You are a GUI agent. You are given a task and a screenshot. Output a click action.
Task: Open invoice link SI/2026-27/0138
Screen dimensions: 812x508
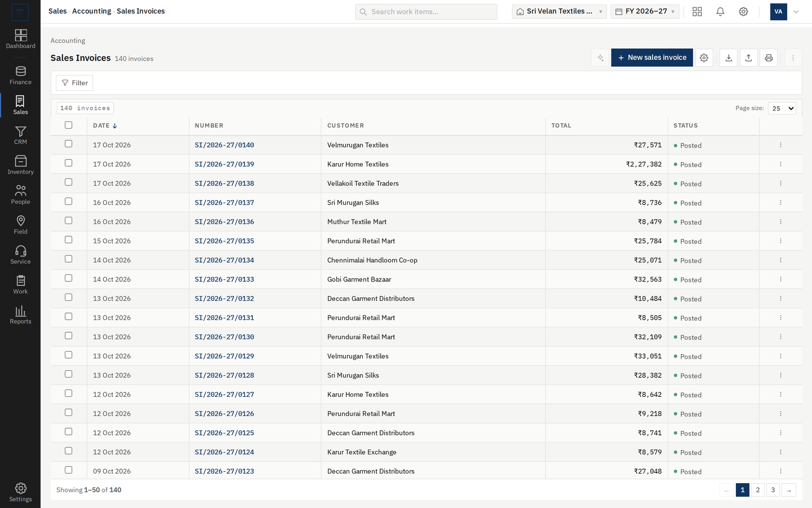click(224, 183)
